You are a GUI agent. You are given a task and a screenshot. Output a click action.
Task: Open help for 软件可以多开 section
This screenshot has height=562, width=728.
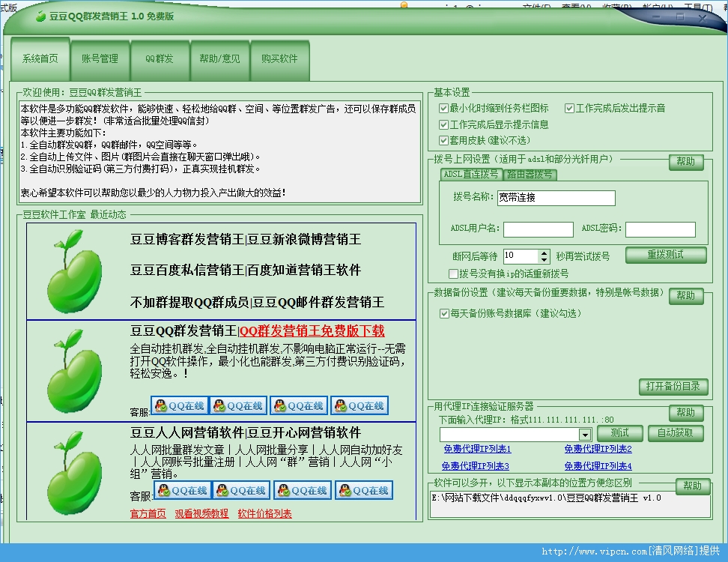pos(693,486)
